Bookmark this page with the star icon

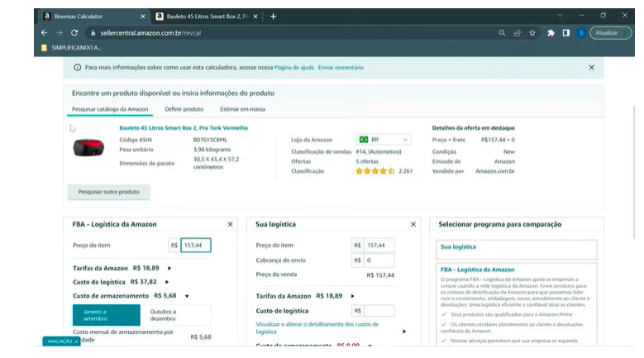(x=532, y=33)
